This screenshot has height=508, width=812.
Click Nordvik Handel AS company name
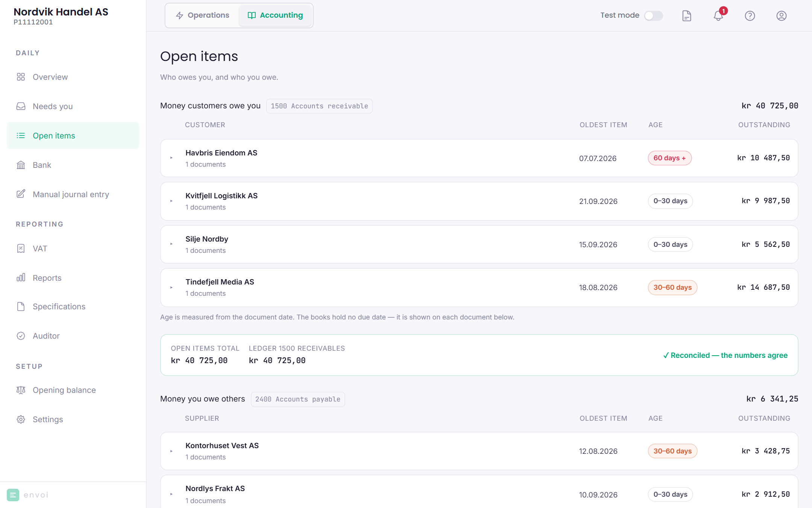(x=61, y=12)
